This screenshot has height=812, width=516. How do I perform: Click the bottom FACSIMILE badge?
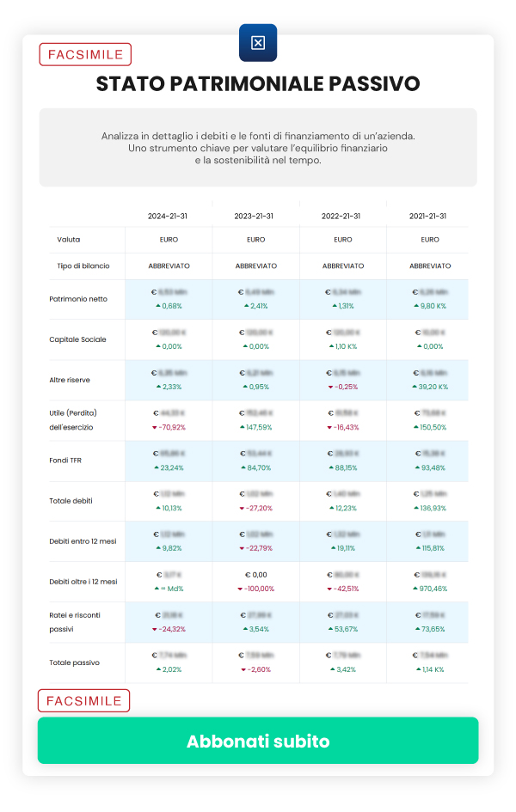(83, 701)
